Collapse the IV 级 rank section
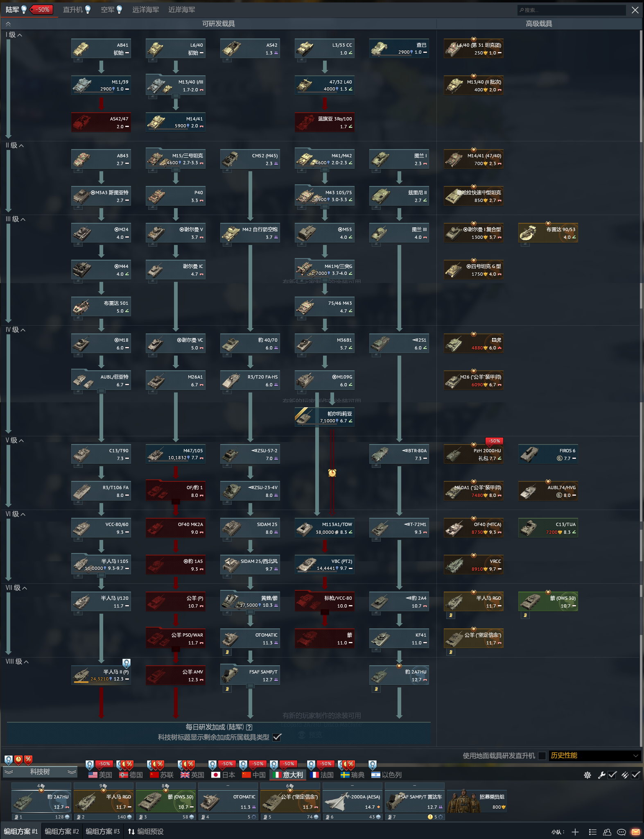Viewport: 644px width, 839px height. point(16,330)
